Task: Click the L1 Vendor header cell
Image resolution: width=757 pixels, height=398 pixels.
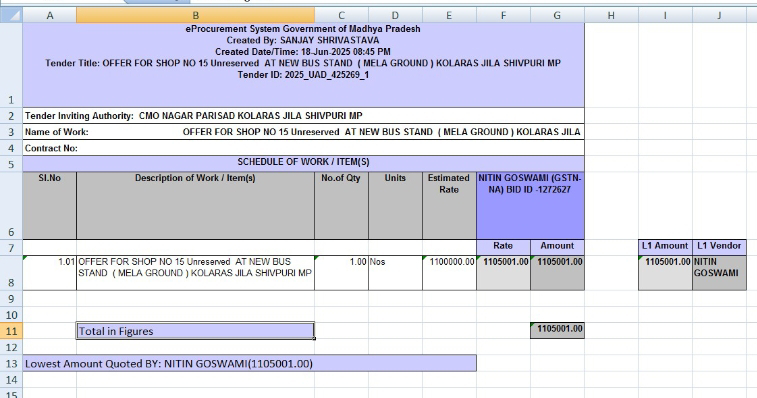Action: (719, 248)
